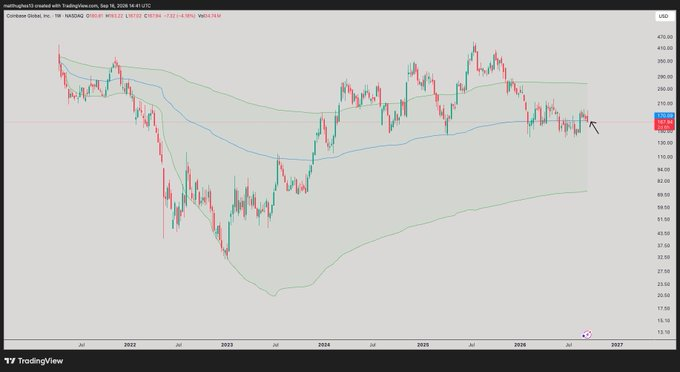Click the 350.00 price axis label

click(664, 62)
